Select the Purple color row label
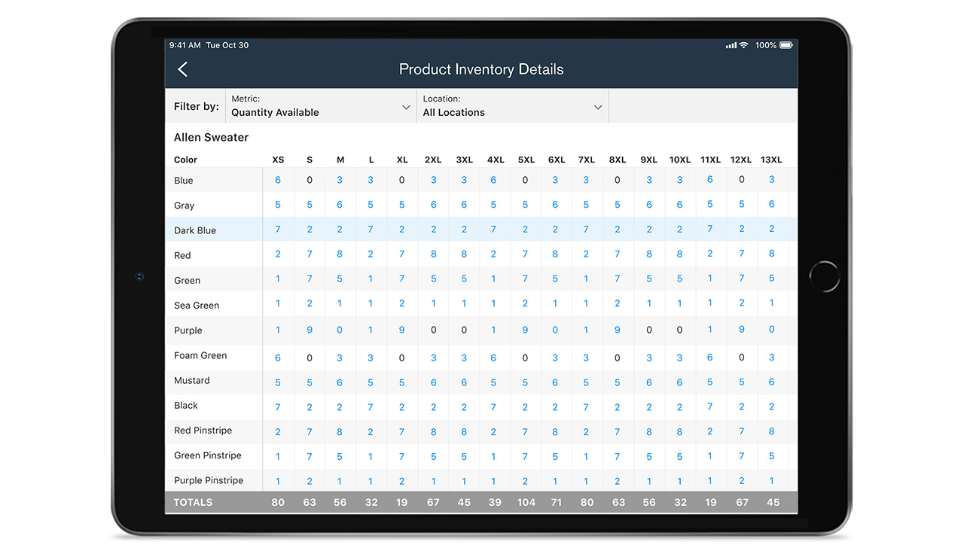 (188, 330)
